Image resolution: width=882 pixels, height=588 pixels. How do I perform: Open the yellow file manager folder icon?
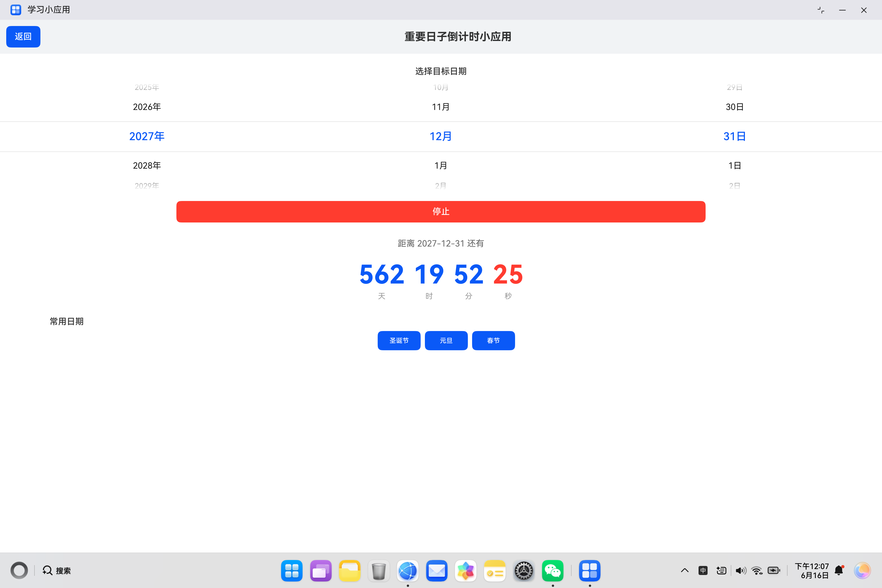tap(349, 570)
